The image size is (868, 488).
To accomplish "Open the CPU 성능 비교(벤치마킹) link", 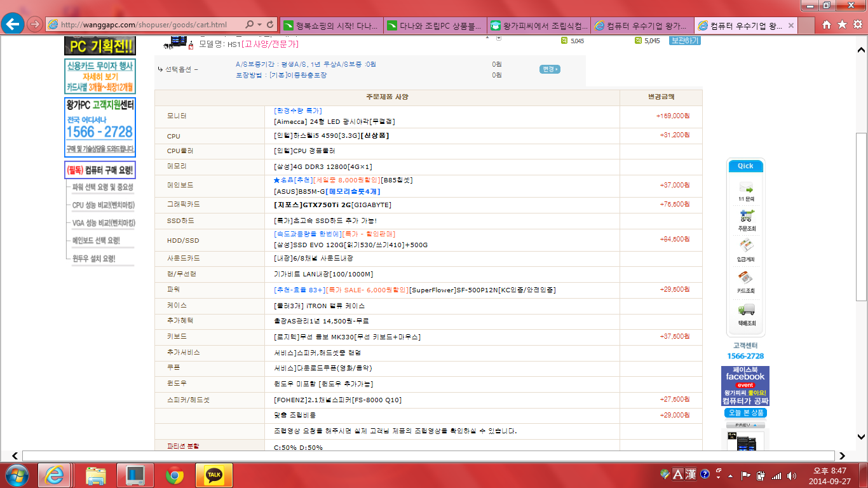I will tap(103, 205).
